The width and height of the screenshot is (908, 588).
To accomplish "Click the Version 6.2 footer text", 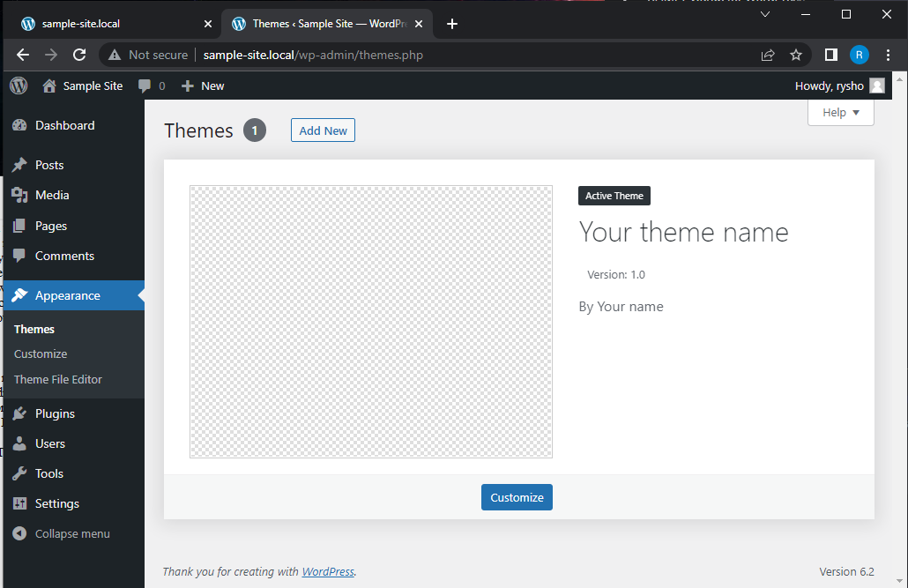I will [846, 572].
